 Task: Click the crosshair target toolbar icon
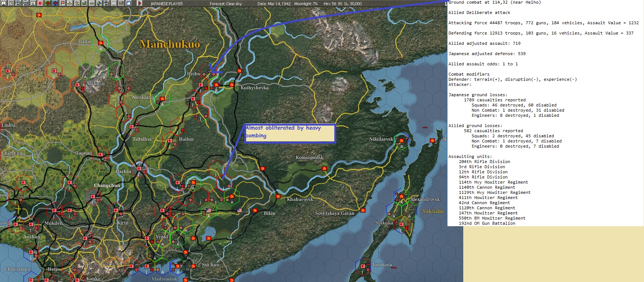pos(106,3)
